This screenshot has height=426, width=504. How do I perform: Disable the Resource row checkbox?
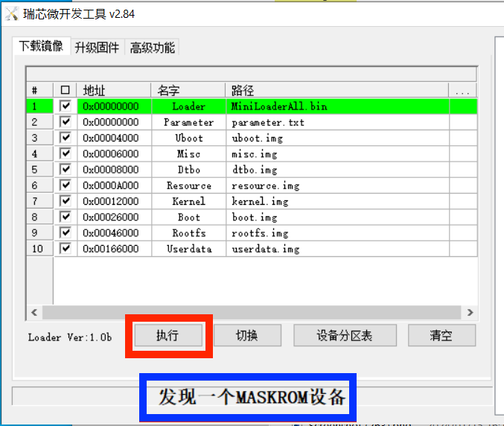point(66,185)
